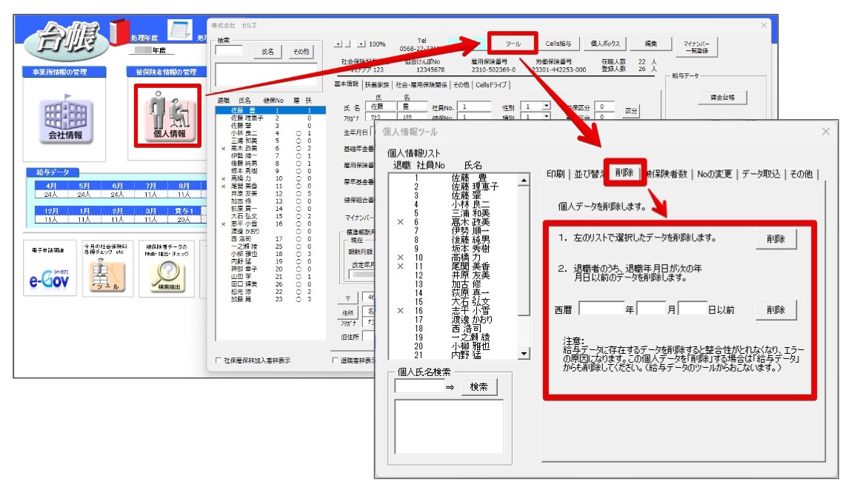Select 加藤 晃 in background list
This screenshot has height=504, width=857.
tap(270, 299)
